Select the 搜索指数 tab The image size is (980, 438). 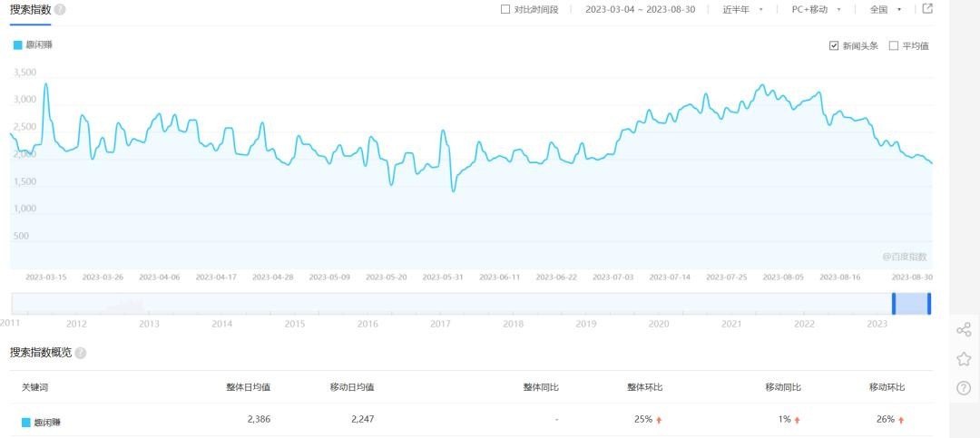click(x=30, y=10)
